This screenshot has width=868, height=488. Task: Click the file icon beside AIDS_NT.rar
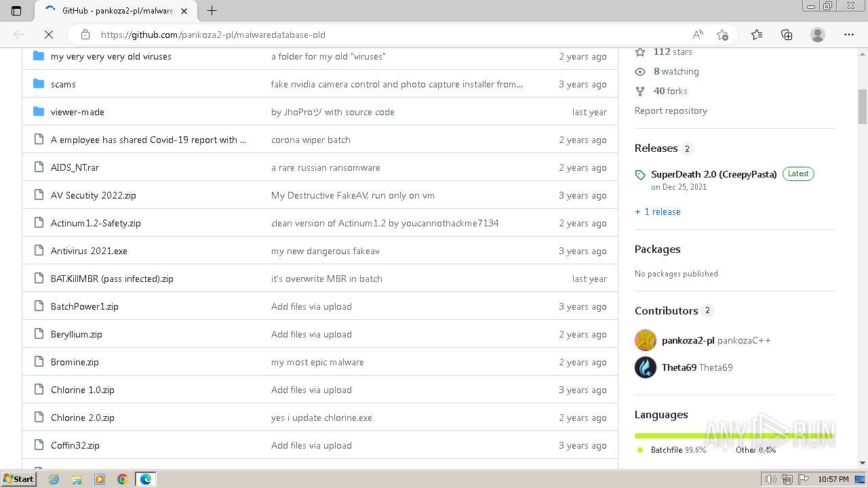39,167
